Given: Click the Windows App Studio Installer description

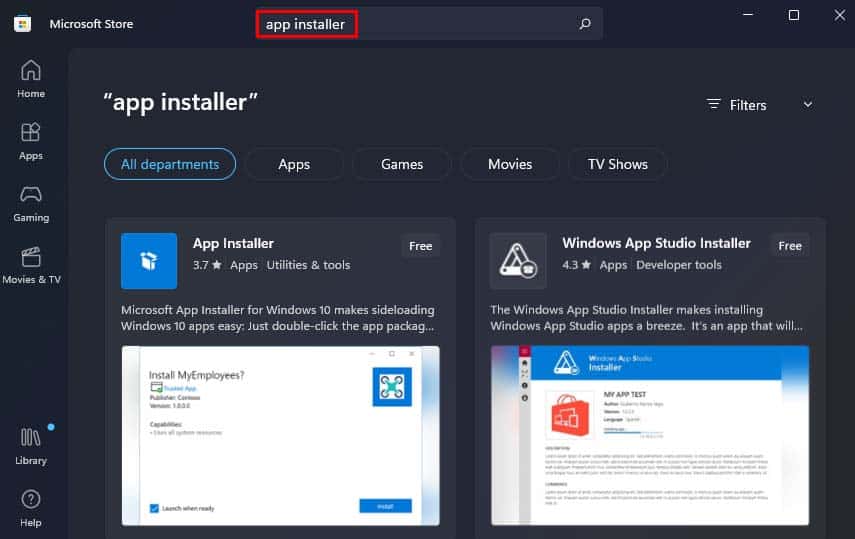Looking at the screenshot, I should coord(646,318).
